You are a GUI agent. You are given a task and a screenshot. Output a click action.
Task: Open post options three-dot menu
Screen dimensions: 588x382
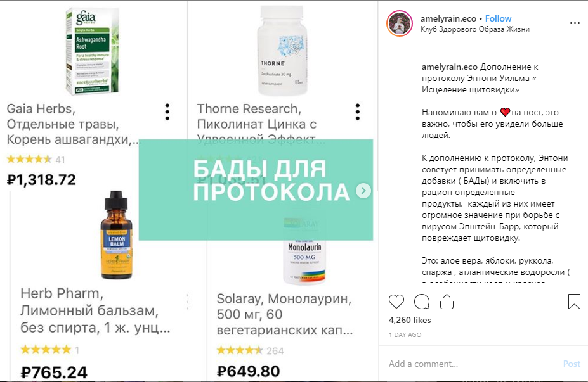[575, 23]
